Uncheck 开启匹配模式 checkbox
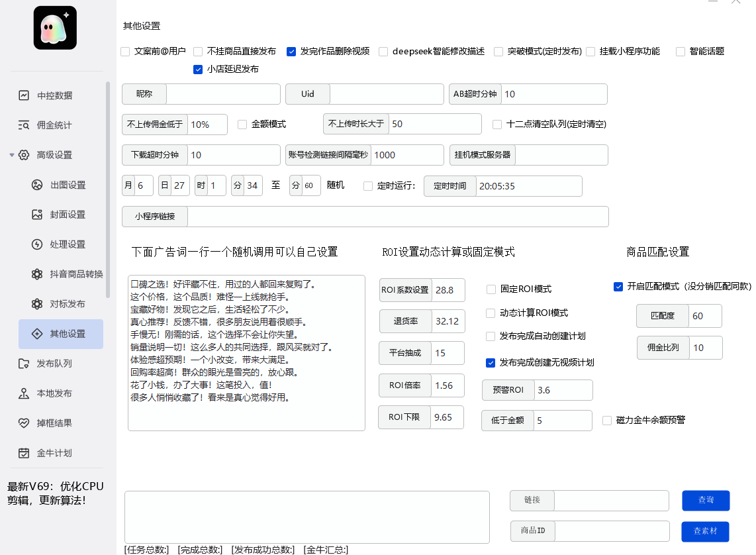Screen dimensions: 756x555 point(618,287)
